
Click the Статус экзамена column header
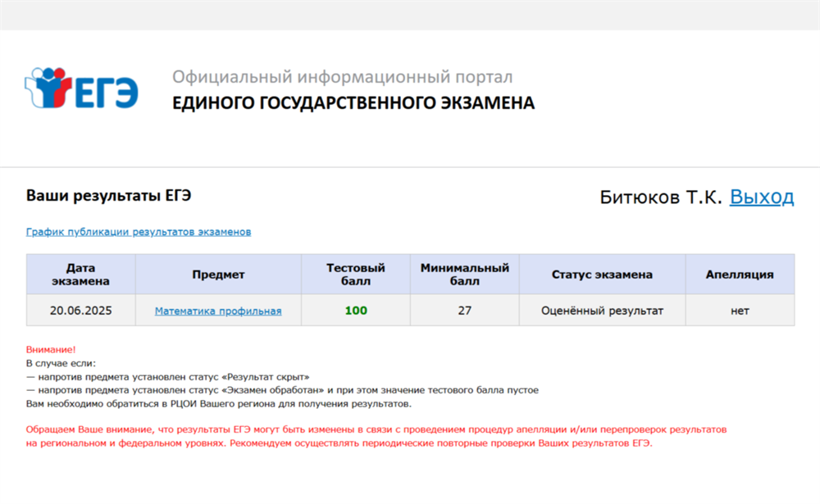click(x=602, y=275)
